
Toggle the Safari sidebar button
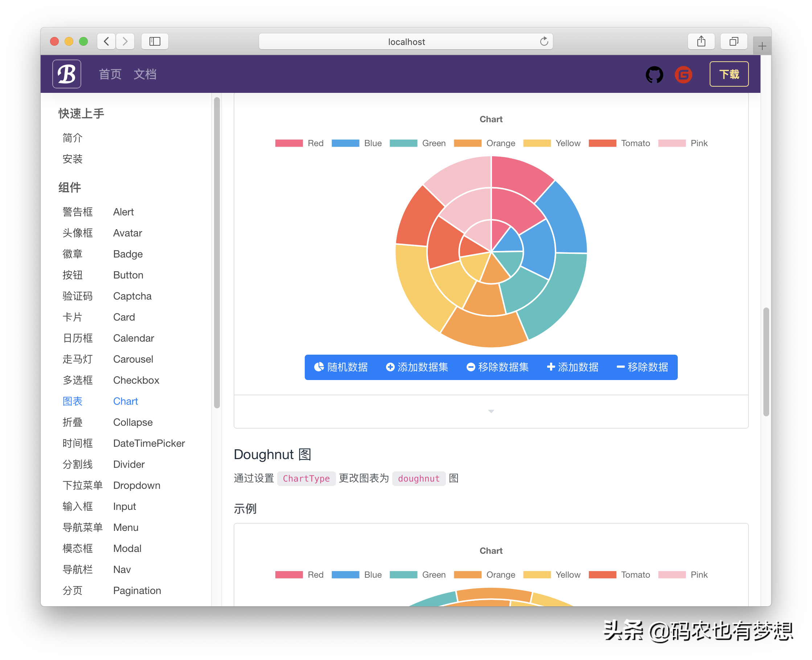click(155, 41)
